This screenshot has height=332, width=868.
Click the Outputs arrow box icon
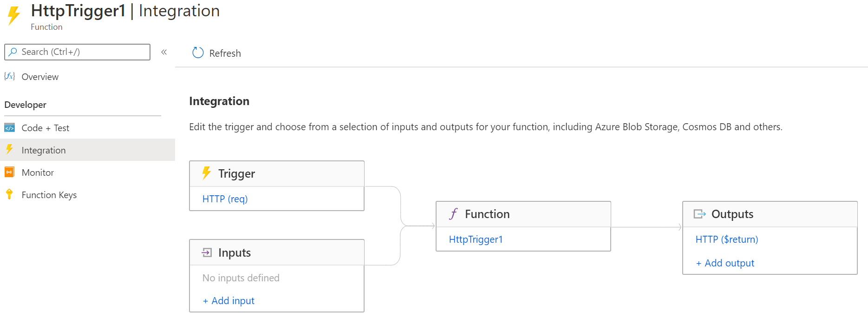pyautogui.click(x=699, y=214)
